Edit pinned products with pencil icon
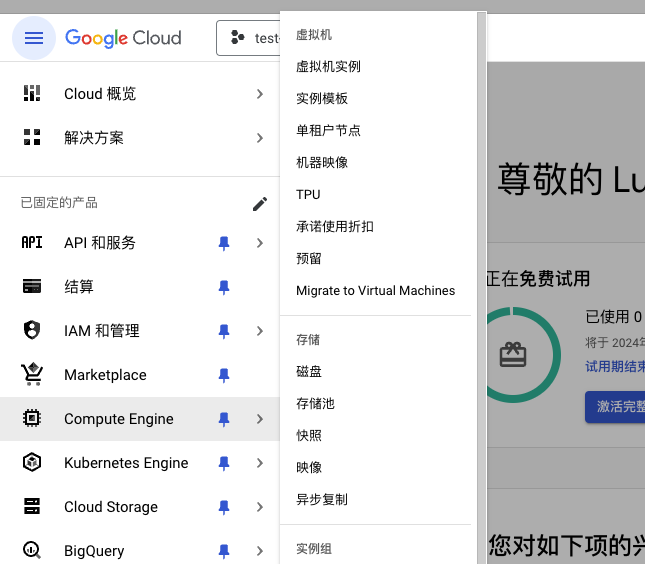The width and height of the screenshot is (645, 564). pos(260,203)
